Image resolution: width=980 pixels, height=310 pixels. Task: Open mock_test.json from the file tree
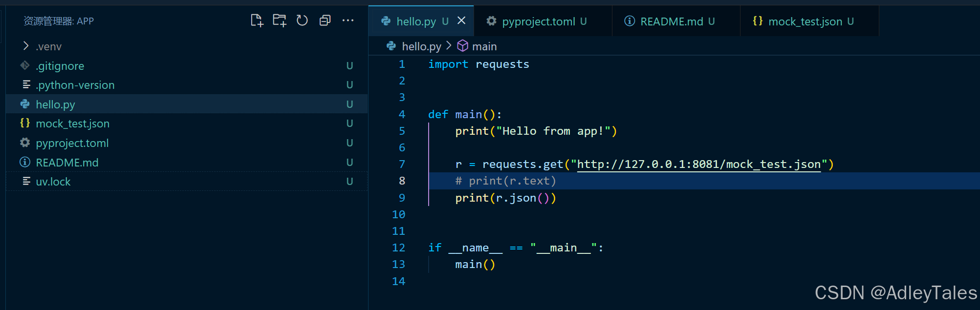pos(186,124)
